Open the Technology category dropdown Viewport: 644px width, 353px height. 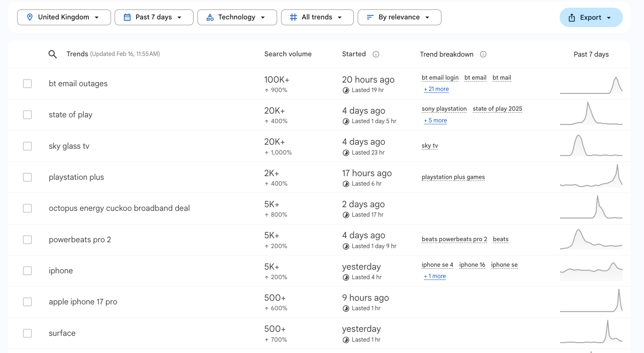click(x=237, y=17)
